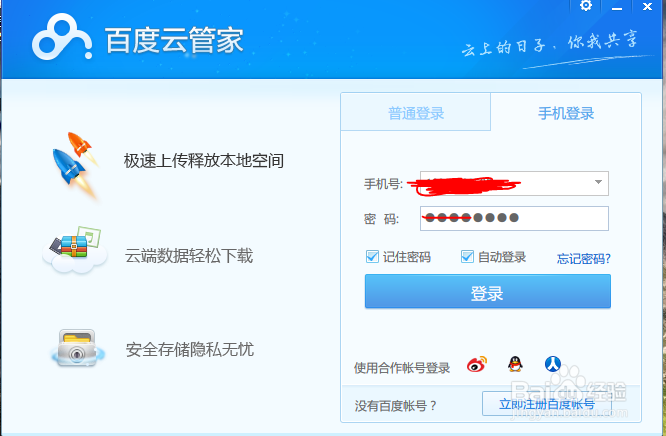The image size is (666, 436).
Task: Click the rocket upload icon
Action: click(x=76, y=165)
